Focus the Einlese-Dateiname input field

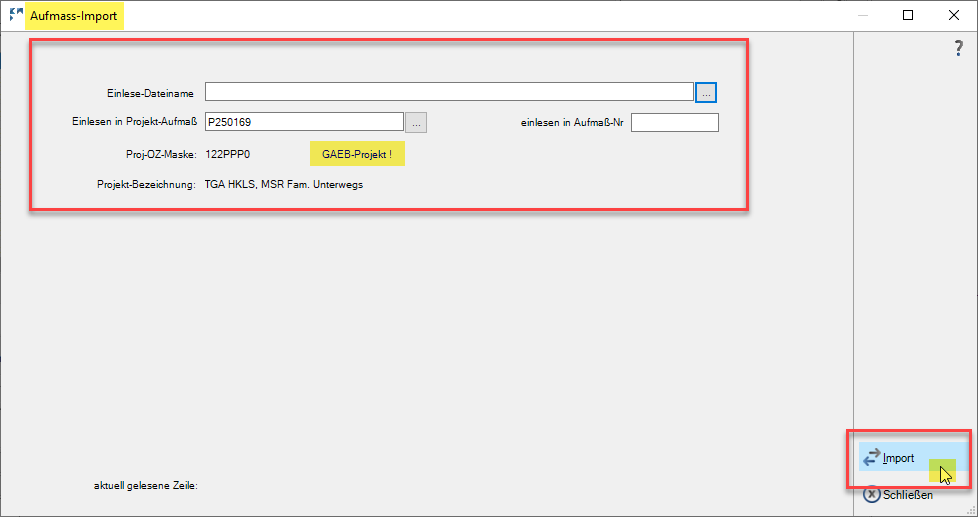[449, 92]
